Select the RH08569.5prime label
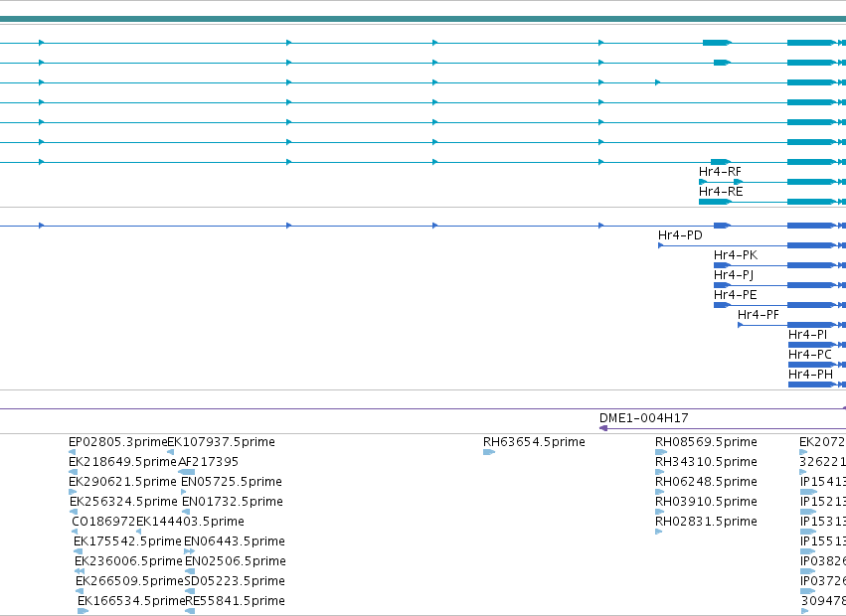 coord(706,442)
